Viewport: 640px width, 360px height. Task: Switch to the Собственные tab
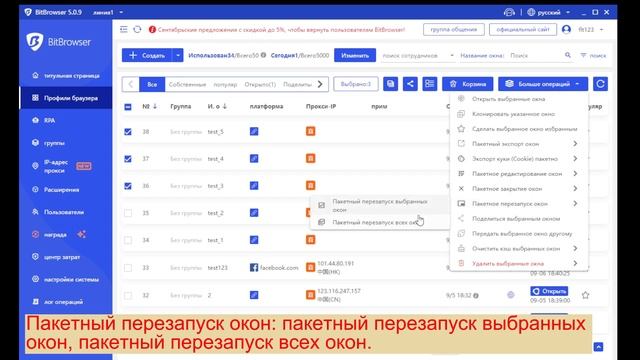point(187,84)
